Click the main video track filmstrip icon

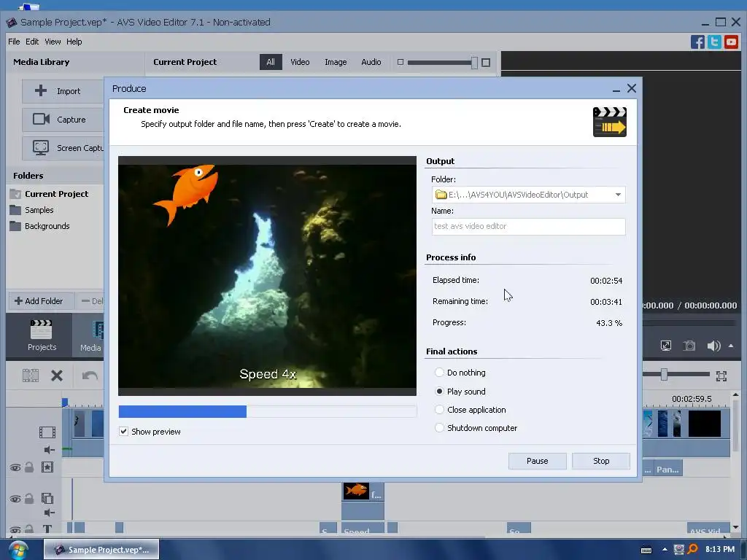(47, 432)
